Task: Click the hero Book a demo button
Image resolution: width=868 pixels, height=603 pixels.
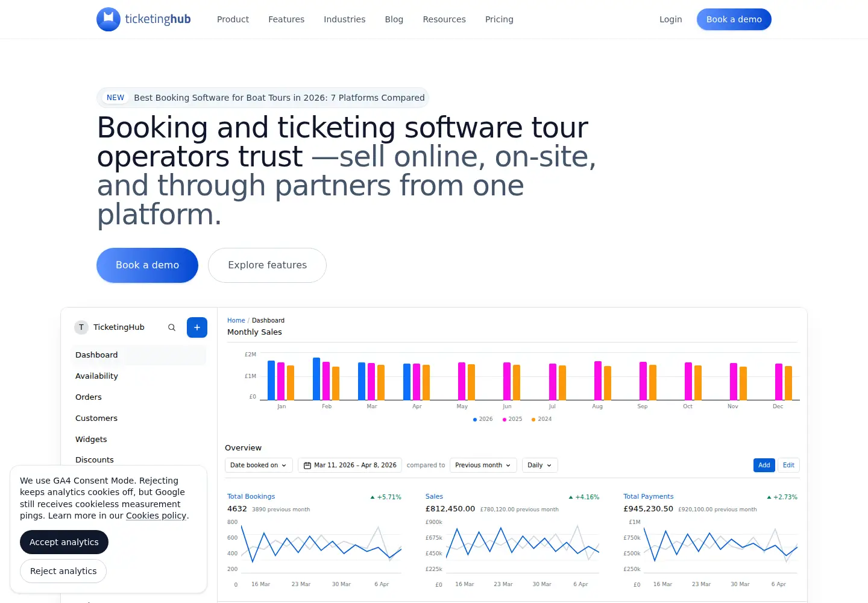Action: coord(147,265)
